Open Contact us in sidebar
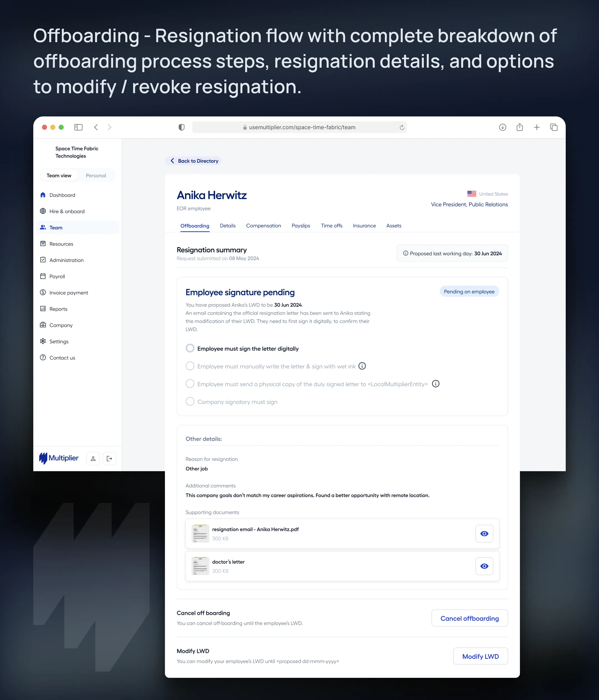 click(77, 357)
